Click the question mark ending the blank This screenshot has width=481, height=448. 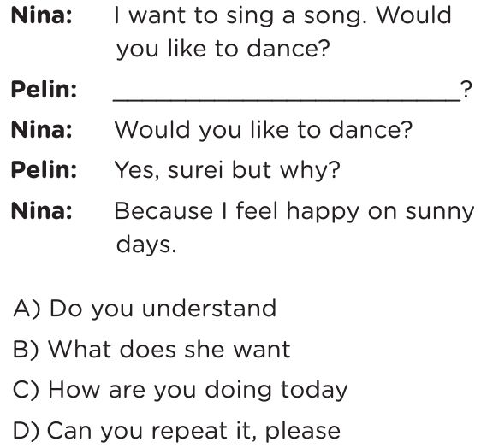(x=466, y=90)
